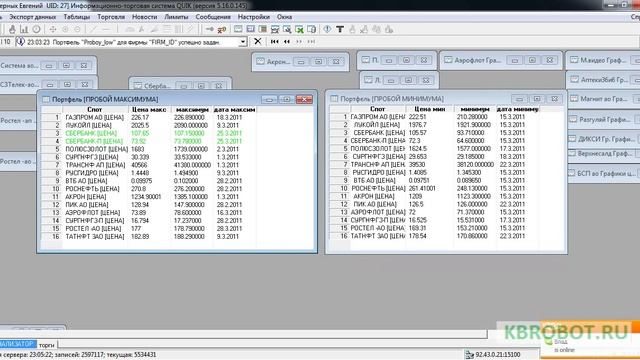
Task: Open the Окна menu
Action: (284, 17)
